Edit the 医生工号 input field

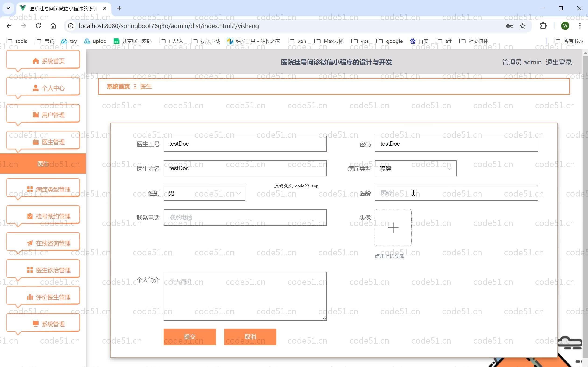click(x=245, y=144)
